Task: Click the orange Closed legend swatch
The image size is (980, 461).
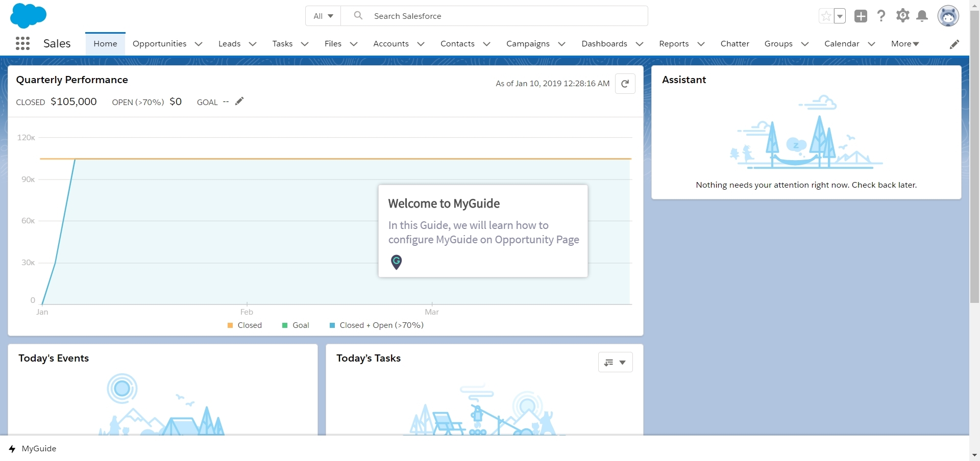Action: click(x=230, y=325)
